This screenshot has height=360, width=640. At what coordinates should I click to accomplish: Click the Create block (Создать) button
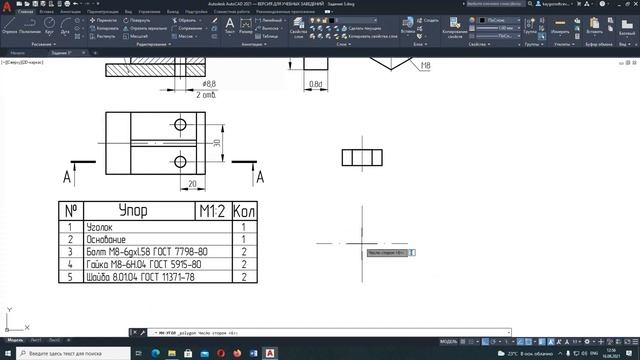(x=428, y=20)
